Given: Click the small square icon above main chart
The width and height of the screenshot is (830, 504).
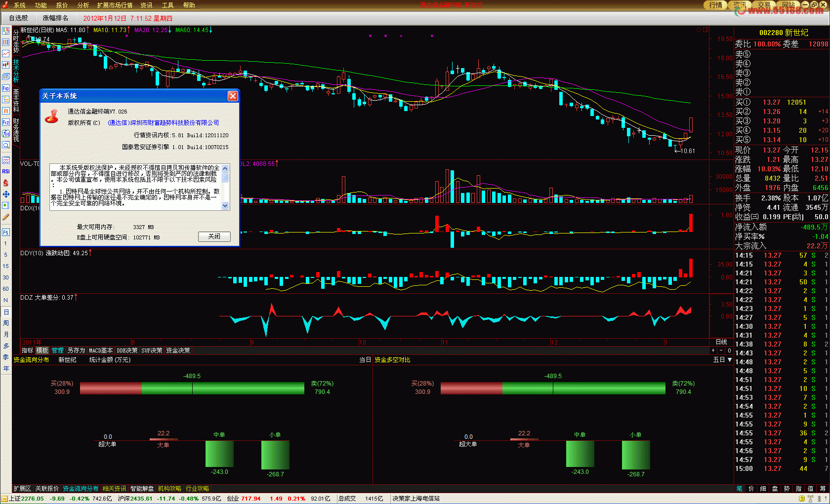Looking at the screenshot, I should point(705,30).
